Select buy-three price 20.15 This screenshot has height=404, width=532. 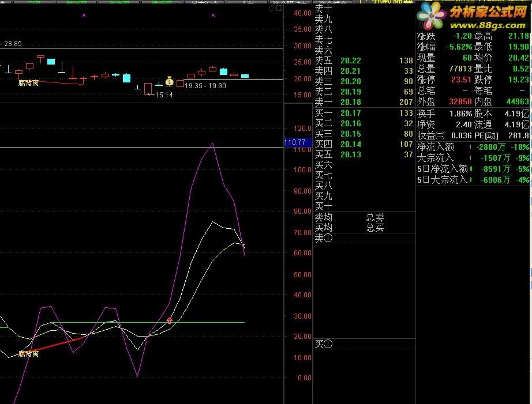pos(351,134)
